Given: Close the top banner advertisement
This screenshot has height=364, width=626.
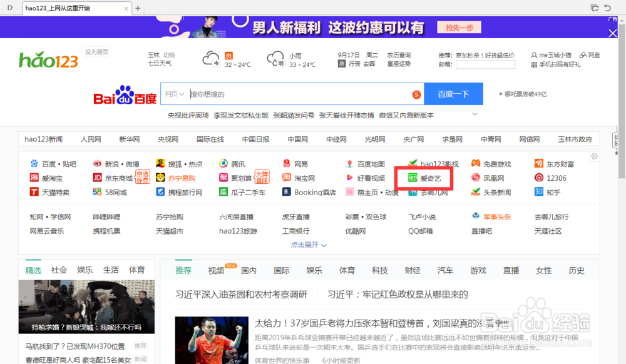Looking at the screenshot, I should click(613, 34).
